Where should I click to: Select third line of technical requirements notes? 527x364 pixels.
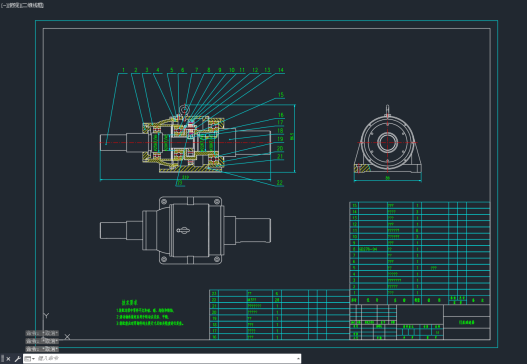150,323
